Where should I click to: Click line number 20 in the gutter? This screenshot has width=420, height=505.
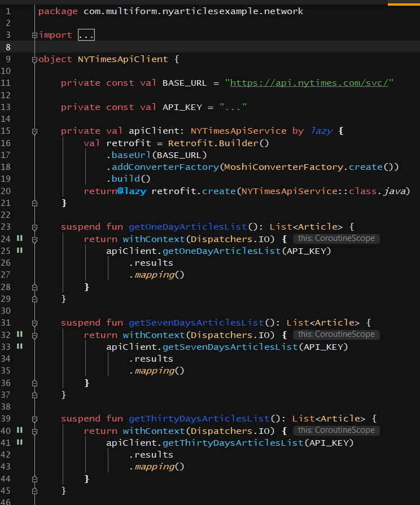(x=6, y=191)
